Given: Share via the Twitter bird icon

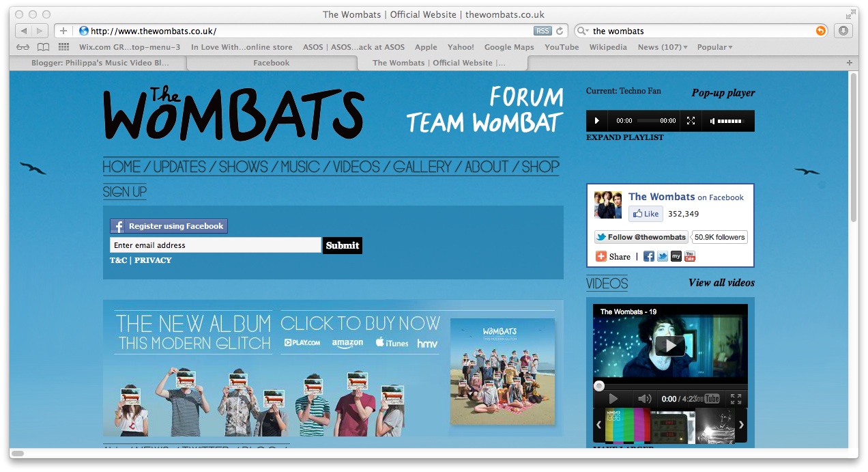Looking at the screenshot, I should [663, 256].
